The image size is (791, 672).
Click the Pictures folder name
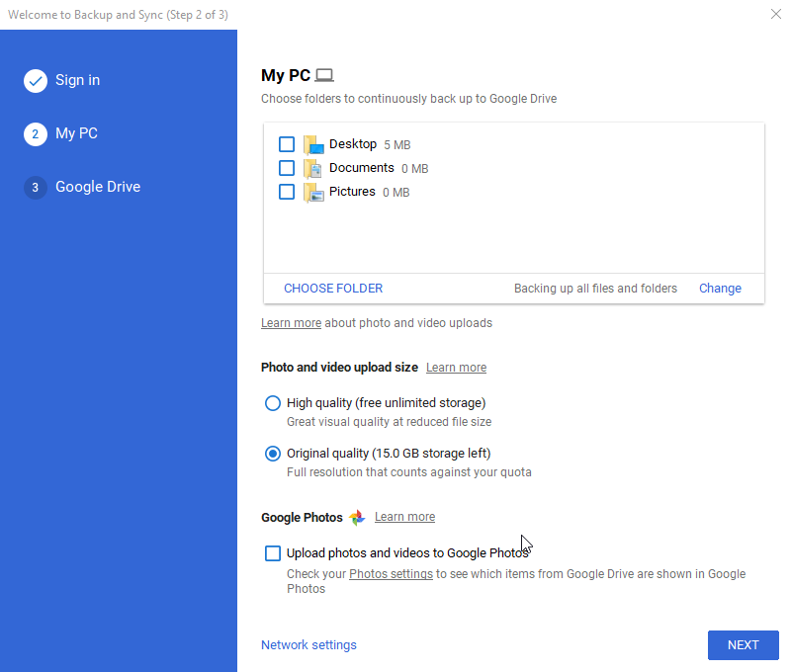pos(352,192)
